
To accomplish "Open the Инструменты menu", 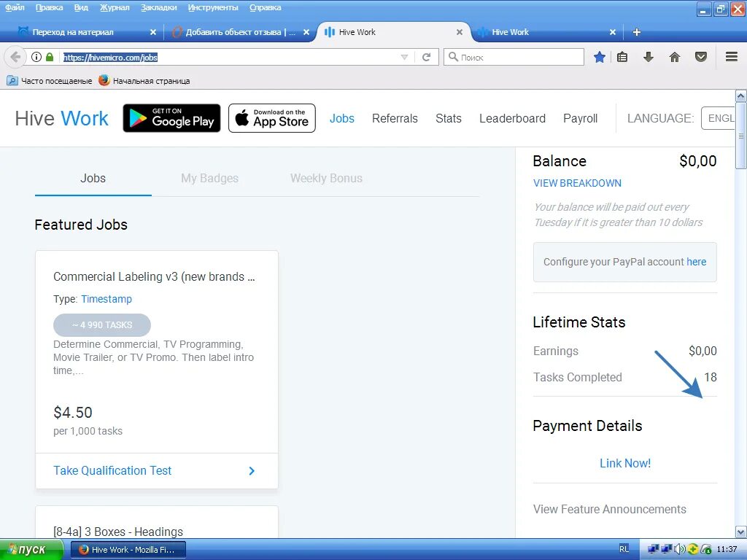I will pyautogui.click(x=213, y=7).
